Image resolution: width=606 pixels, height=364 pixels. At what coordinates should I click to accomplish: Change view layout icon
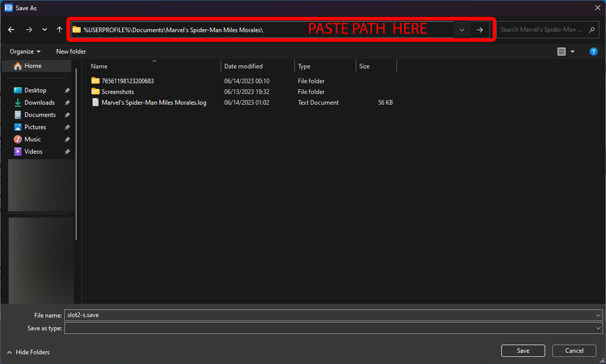point(562,52)
